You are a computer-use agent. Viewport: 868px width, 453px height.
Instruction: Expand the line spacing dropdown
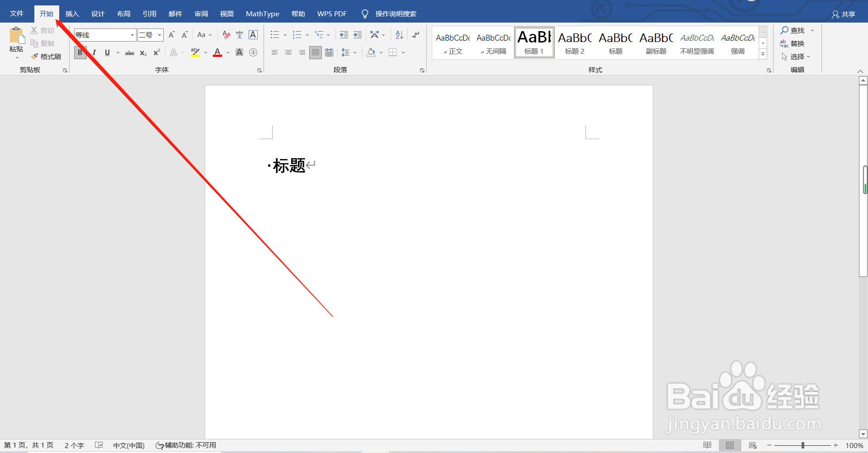click(x=355, y=52)
